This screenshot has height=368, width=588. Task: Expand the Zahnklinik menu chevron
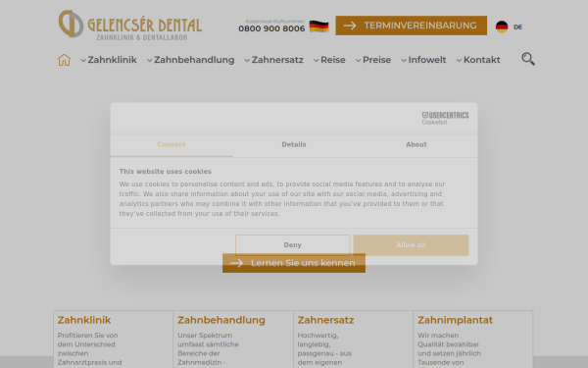(83, 60)
